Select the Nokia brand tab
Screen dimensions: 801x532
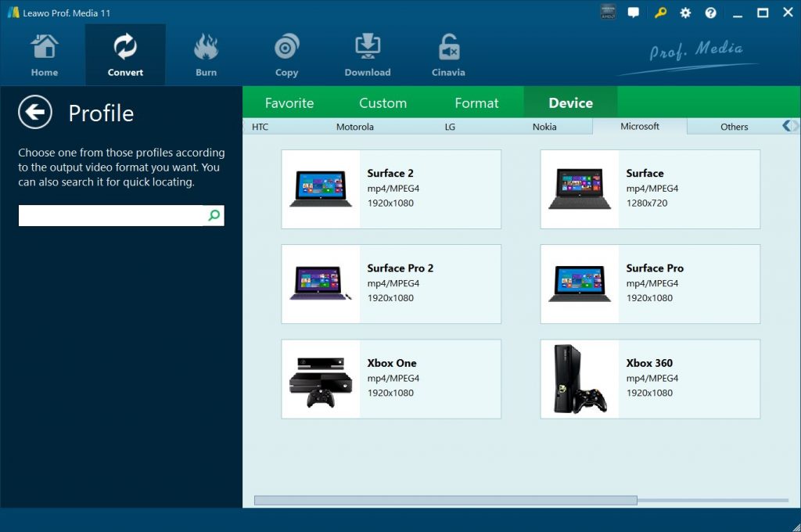pos(544,126)
